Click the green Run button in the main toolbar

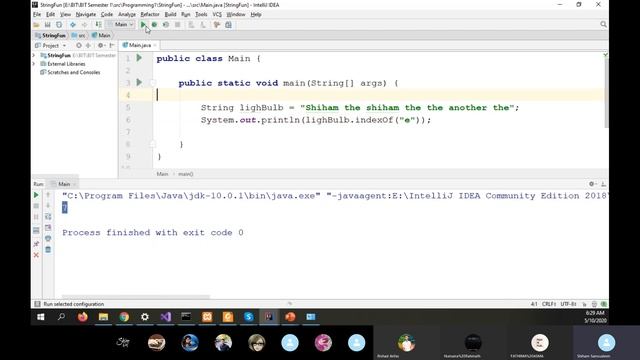pyautogui.click(x=143, y=24)
